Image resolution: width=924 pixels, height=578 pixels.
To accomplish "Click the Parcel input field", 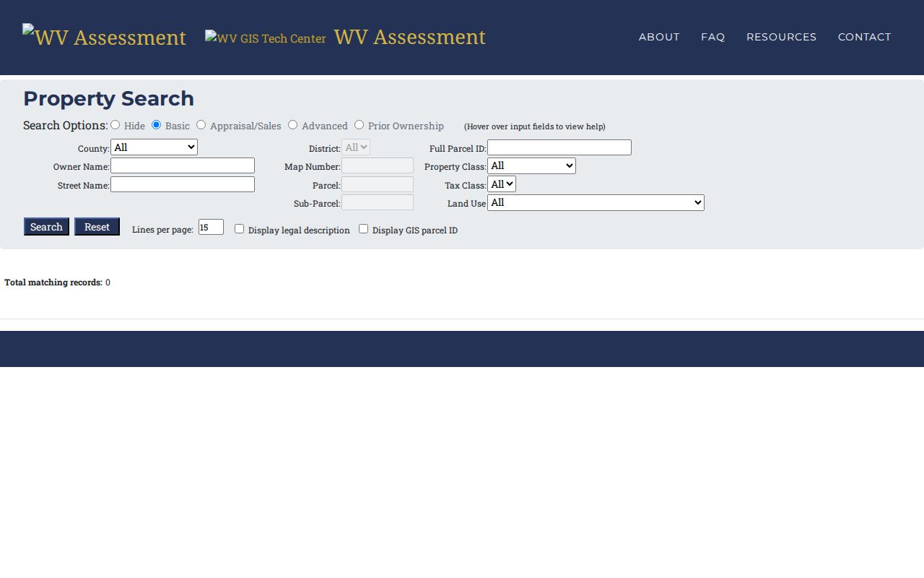I will pos(378,184).
